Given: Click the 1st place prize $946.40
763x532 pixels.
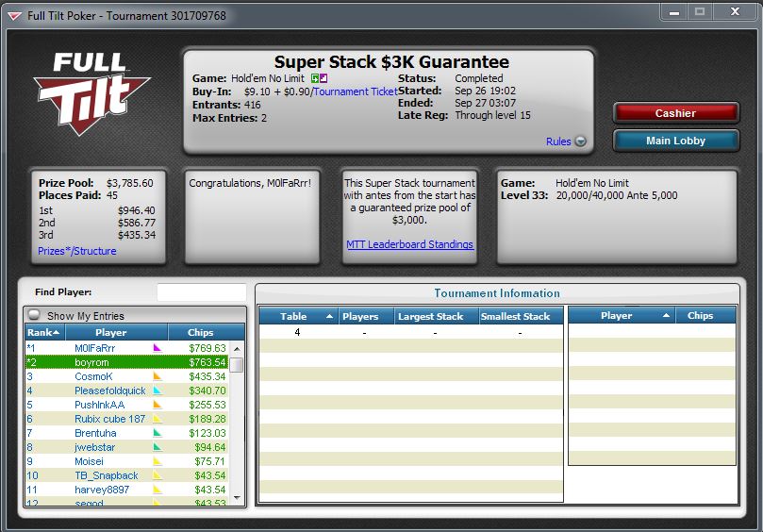Looking at the screenshot, I should 137,210.
